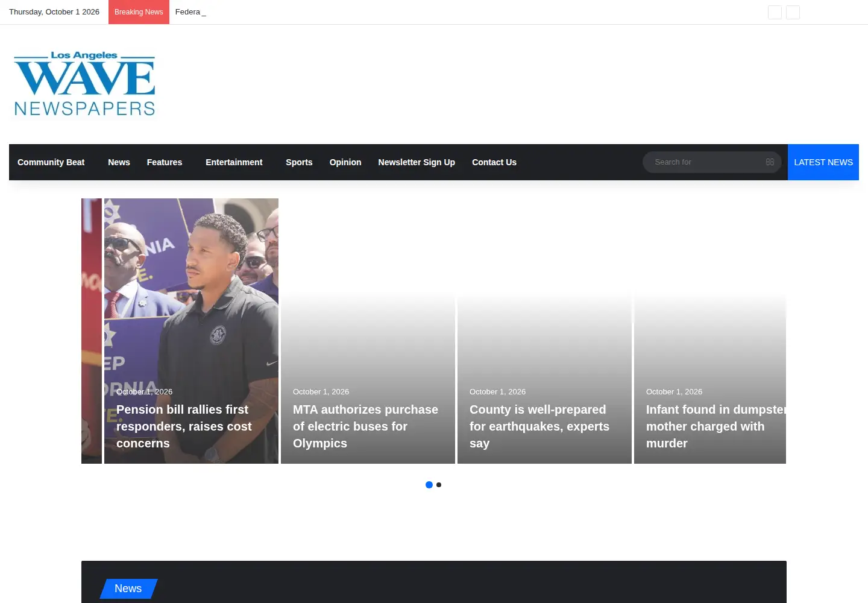Viewport: 868px width, 603px height.
Task: Click the breaking news ticker headline text
Action: [190, 12]
